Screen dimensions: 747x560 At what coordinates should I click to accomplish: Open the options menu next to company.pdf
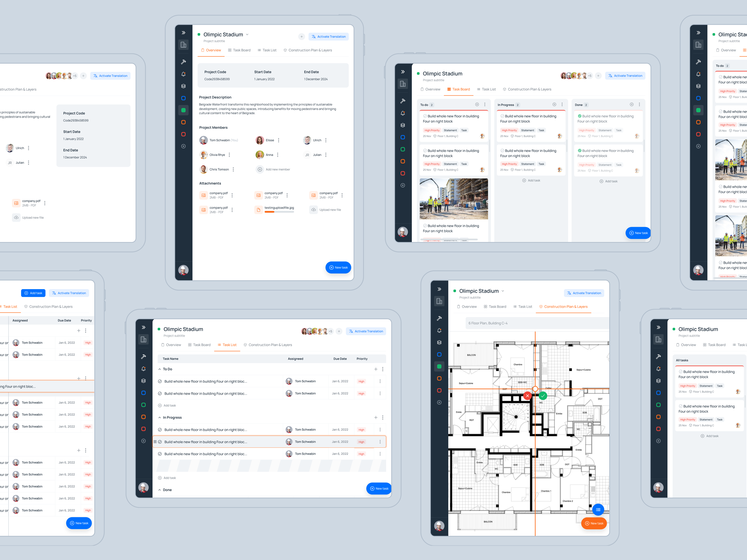pos(233,195)
